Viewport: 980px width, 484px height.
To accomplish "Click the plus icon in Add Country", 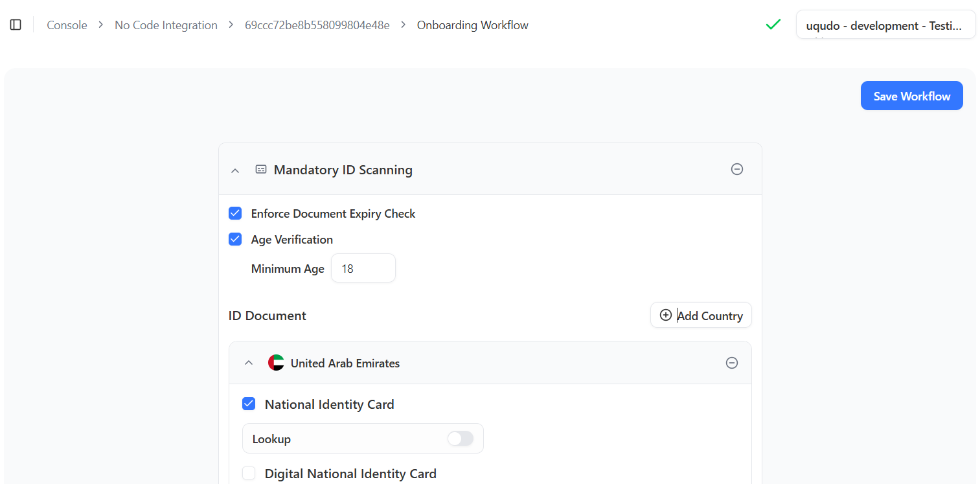I will (x=665, y=316).
